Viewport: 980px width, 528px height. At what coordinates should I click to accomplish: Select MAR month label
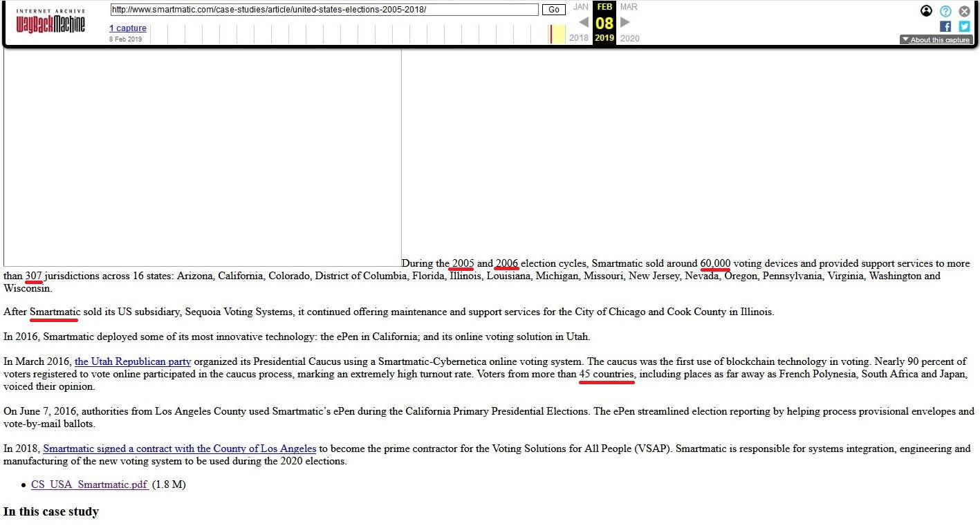[629, 7]
